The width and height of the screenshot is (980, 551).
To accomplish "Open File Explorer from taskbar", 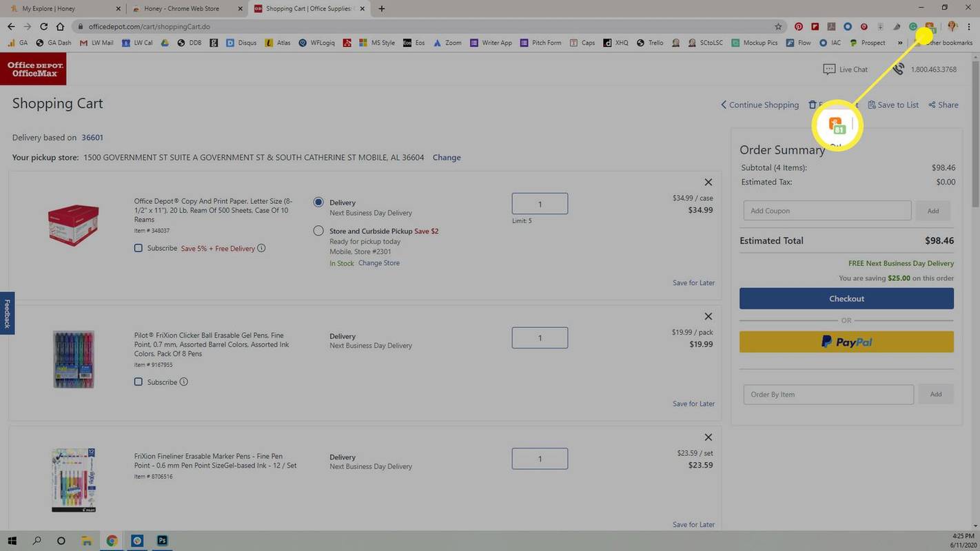I will (87, 541).
